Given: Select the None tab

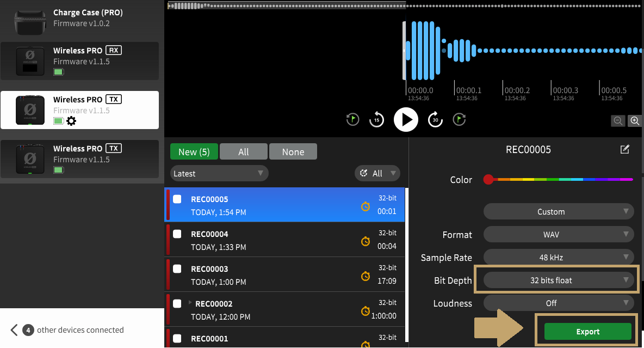Looking at the screenshot, I should click(293, 151).
